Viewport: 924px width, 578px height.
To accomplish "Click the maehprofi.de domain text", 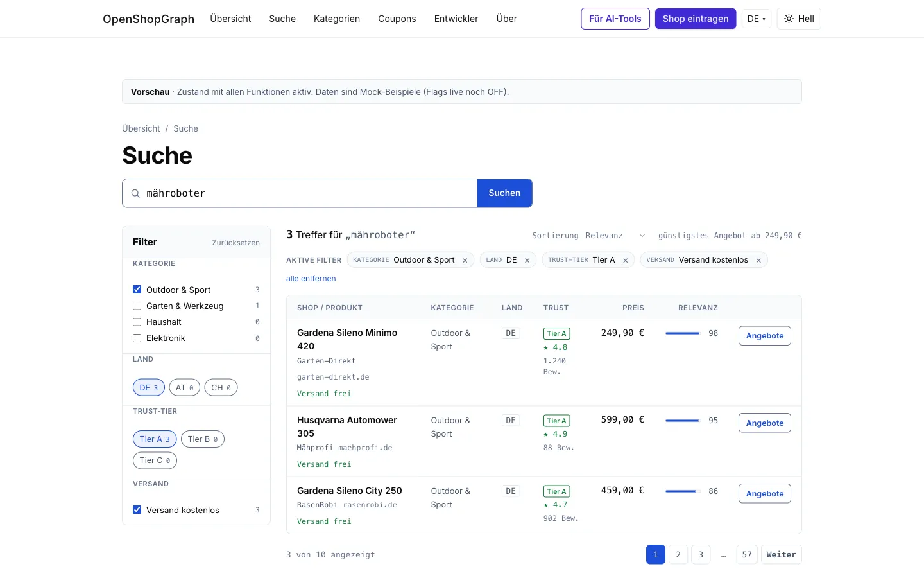I will tap(365, 448).
